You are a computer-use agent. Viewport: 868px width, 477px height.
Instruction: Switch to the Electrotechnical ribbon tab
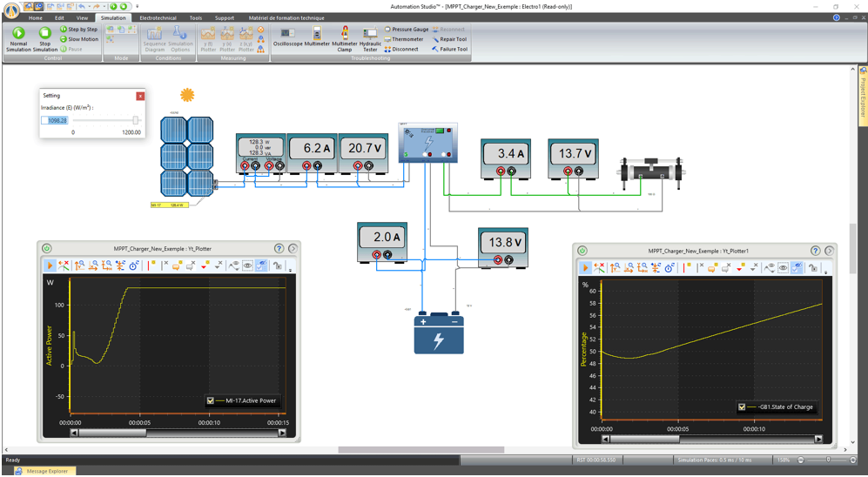coord(158,17)
